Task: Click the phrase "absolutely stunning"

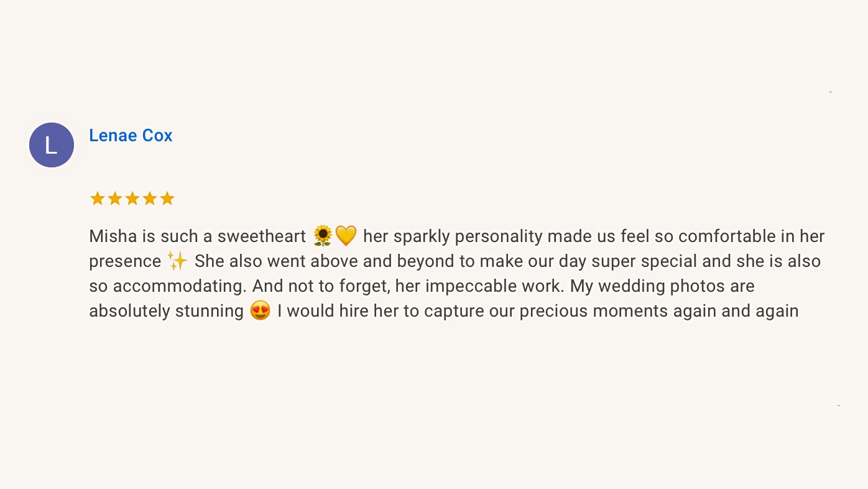Action: coord(166,311)
